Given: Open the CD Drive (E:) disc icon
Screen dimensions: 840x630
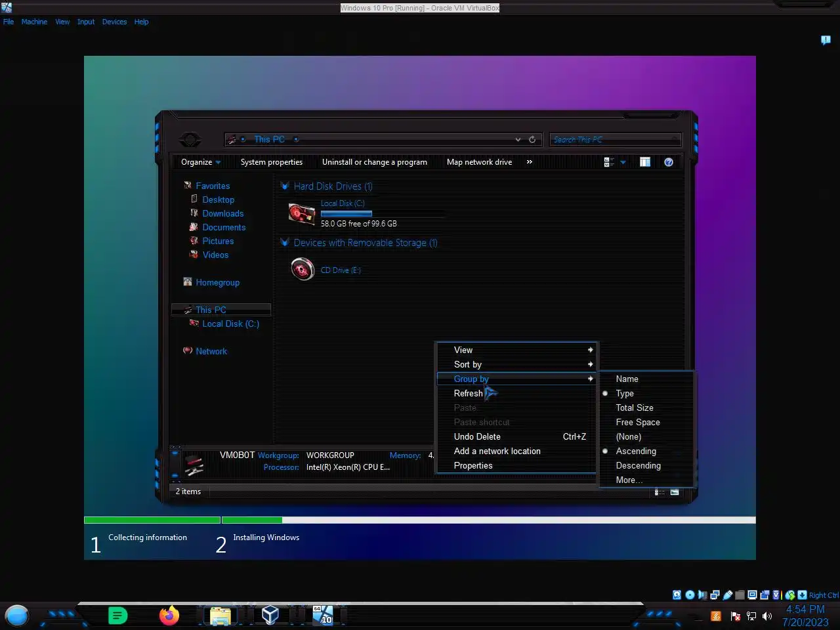Looking at the screenshot, I should (x=303, y=269).
